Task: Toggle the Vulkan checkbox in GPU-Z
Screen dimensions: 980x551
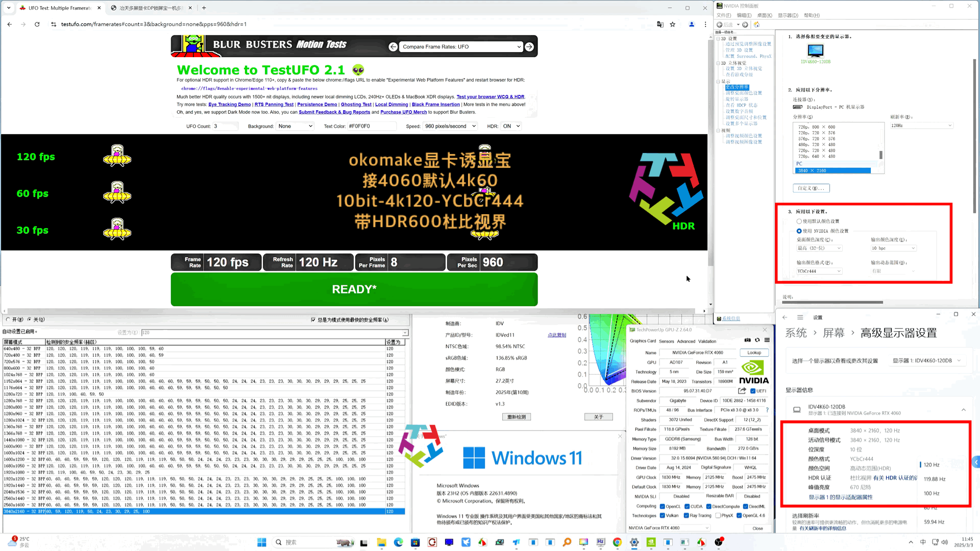Action: point(662,515)
